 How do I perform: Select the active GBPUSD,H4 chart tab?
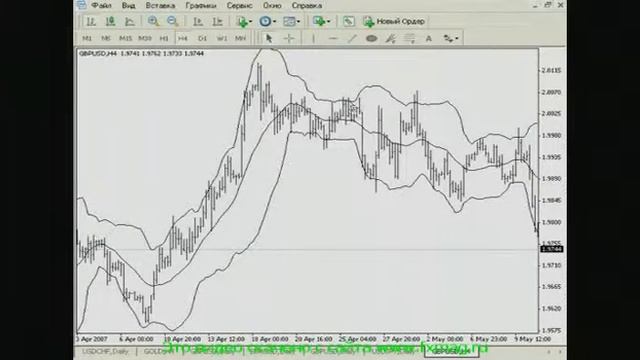coord(451,351)
